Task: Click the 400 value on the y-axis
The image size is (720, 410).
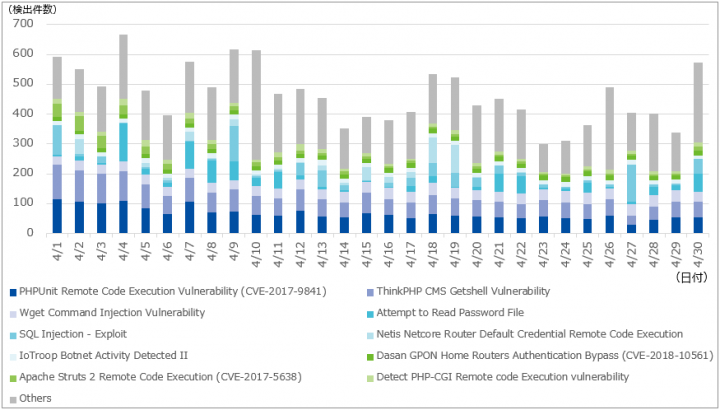Action: click(23, 113)
